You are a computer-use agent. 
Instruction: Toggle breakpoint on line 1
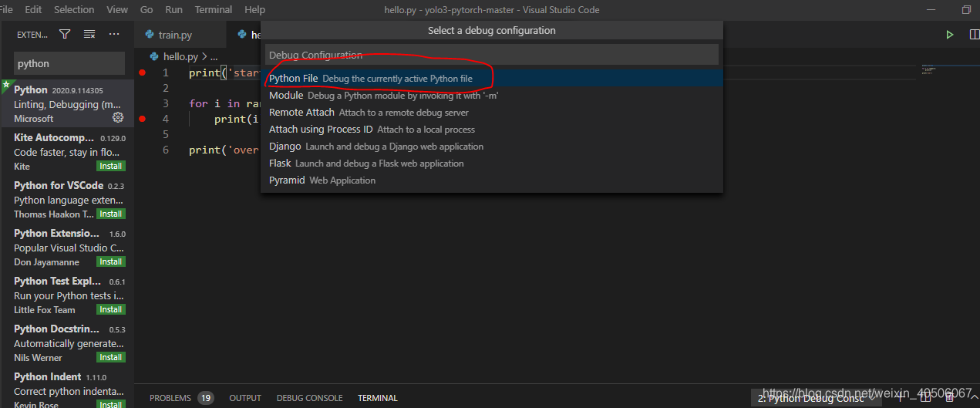pos(142,72)
